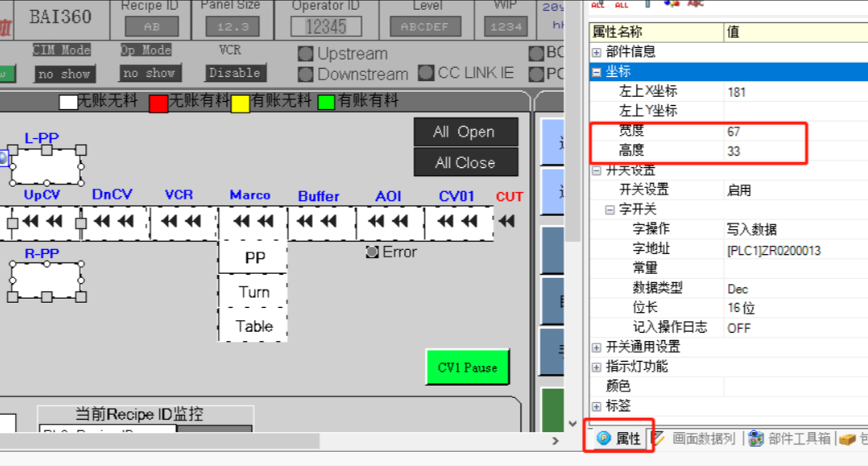Click the 高度 value 33
The width and height of the screenshot is (868, 466).
pos(734,151)
